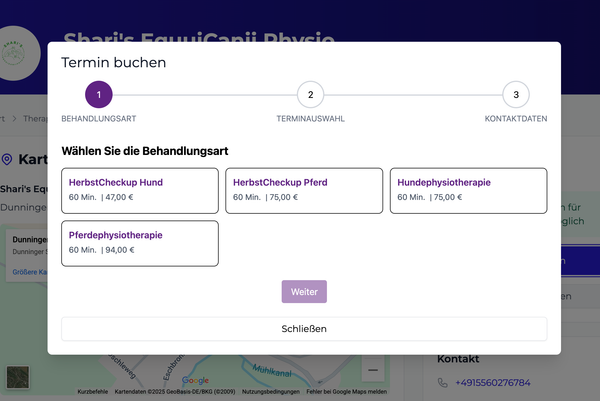600x401 pixels.
Task: Jump to step 3 Kontaktdaten circle
Action: tap(516, 95)
